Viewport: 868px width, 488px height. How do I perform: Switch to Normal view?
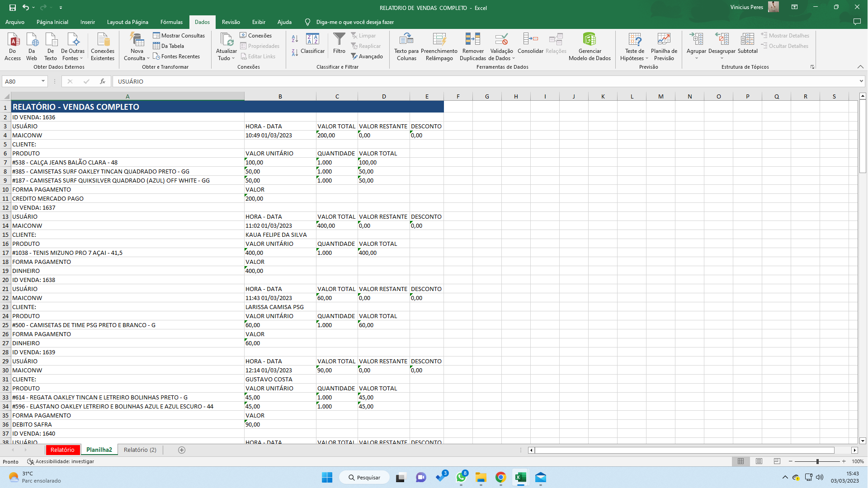(741, 461)
